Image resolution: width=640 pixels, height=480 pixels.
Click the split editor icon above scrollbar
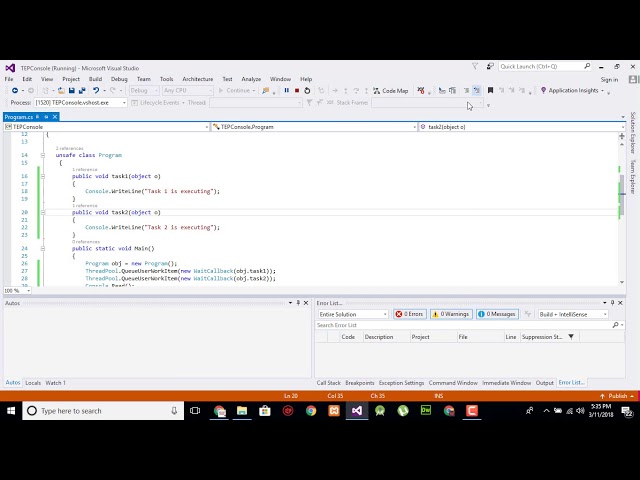coord(622,136)
